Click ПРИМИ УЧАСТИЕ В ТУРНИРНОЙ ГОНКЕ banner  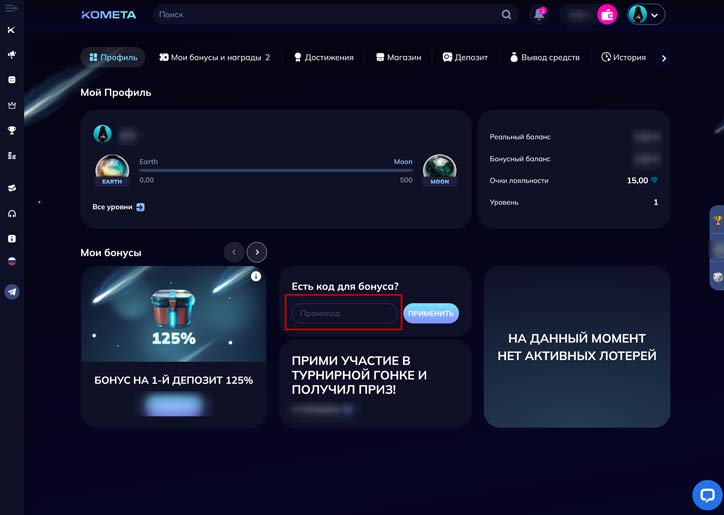[x=375, y=383]
